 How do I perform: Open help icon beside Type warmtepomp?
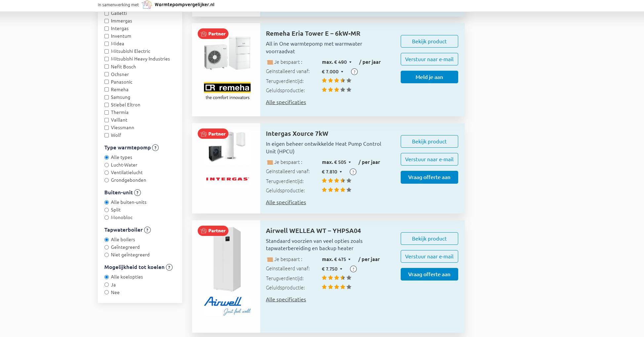pyautogui.click(x=155, y=148)
